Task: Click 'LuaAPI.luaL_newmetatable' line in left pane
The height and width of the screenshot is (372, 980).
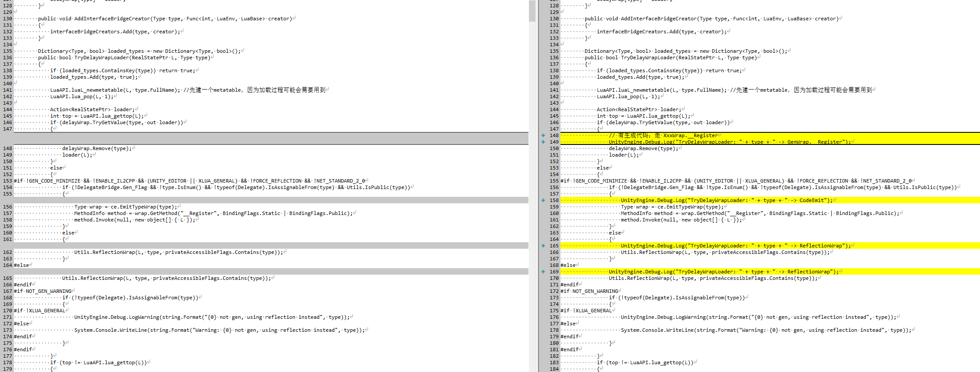Action: [188, 90]
